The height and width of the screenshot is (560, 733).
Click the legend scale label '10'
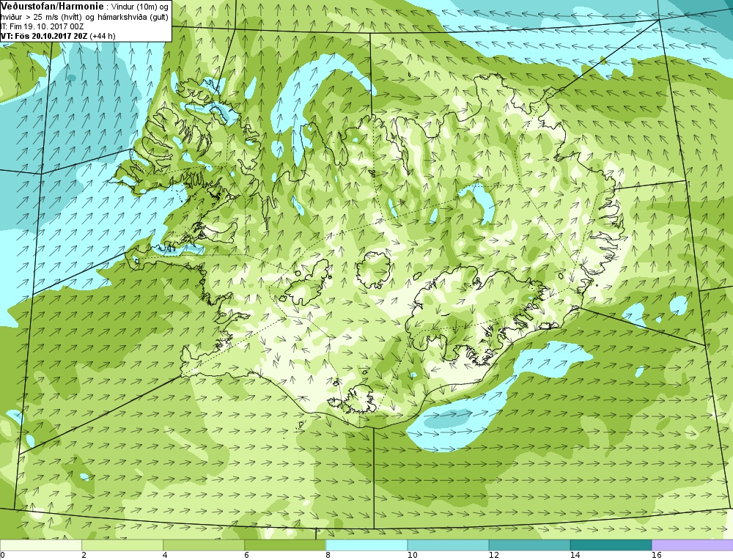[x=412, y=556]
